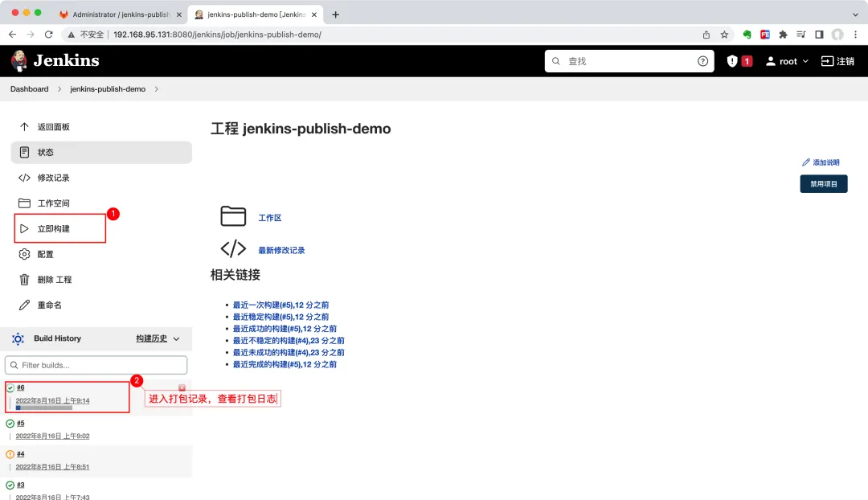
Task: Open 2022年8月16日 上午9:14 build timestamp
Action: [52, 400]
